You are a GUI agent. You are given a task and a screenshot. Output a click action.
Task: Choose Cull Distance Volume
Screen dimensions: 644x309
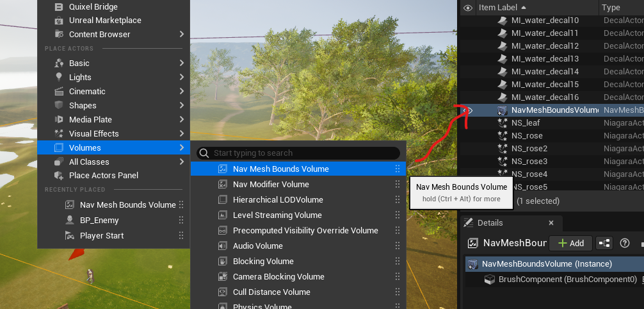coord(298,292)
